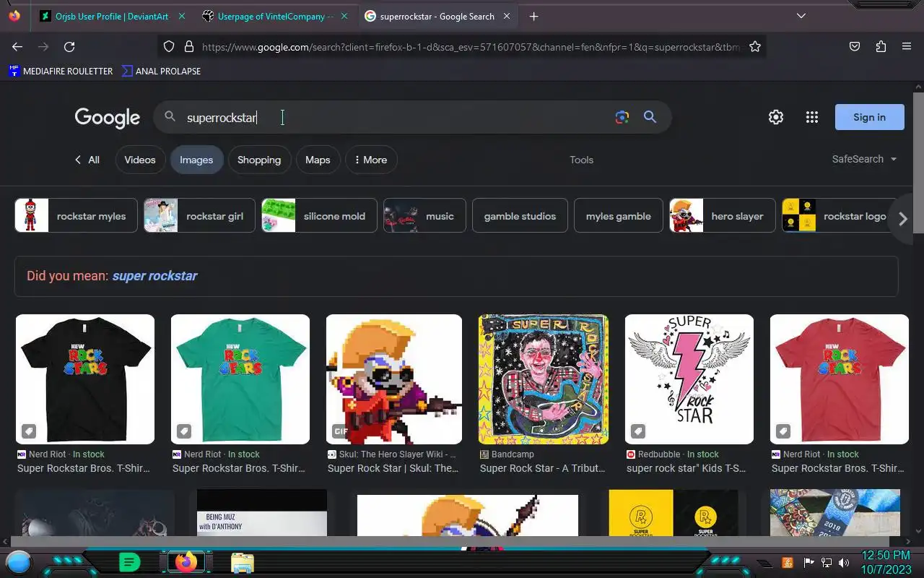The width and height of the screenshot is (924, 578).
Task: Bookmark this page with the star
Action: click(755, 46)
